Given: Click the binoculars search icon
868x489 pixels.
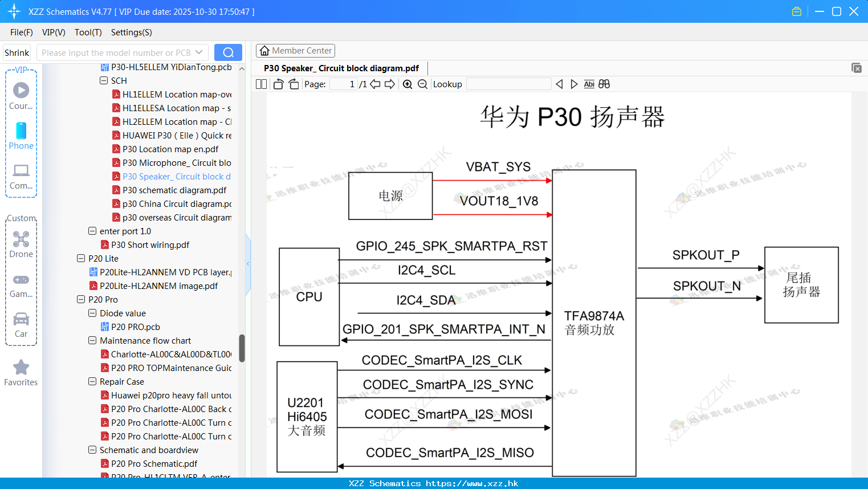Looking at the screenshot, I should tap(604, 84).
